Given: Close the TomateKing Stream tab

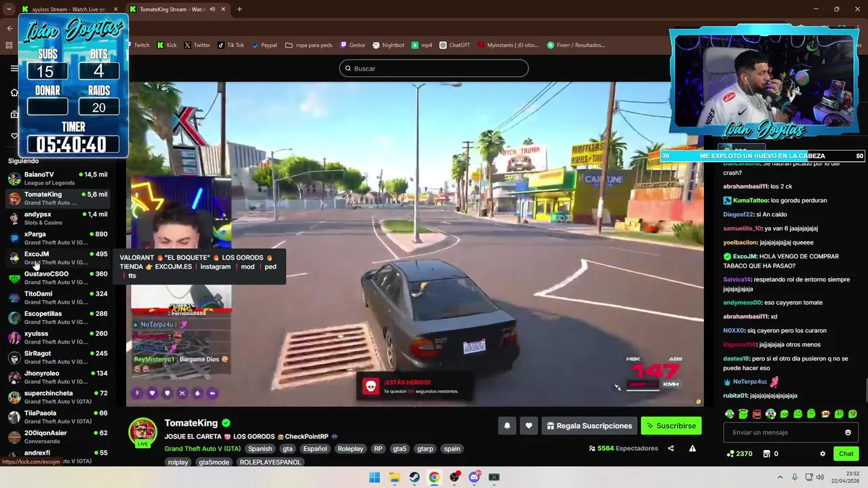Looking at the screenshot, I should [x=223, y=9].
